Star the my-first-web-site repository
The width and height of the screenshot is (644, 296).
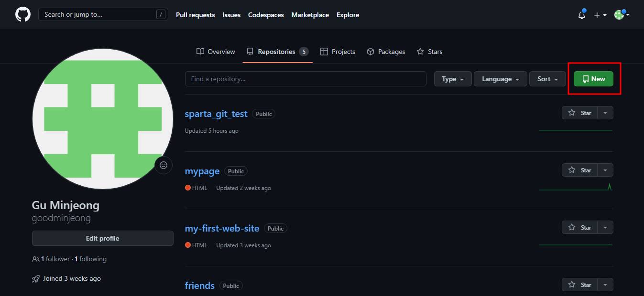579,227
